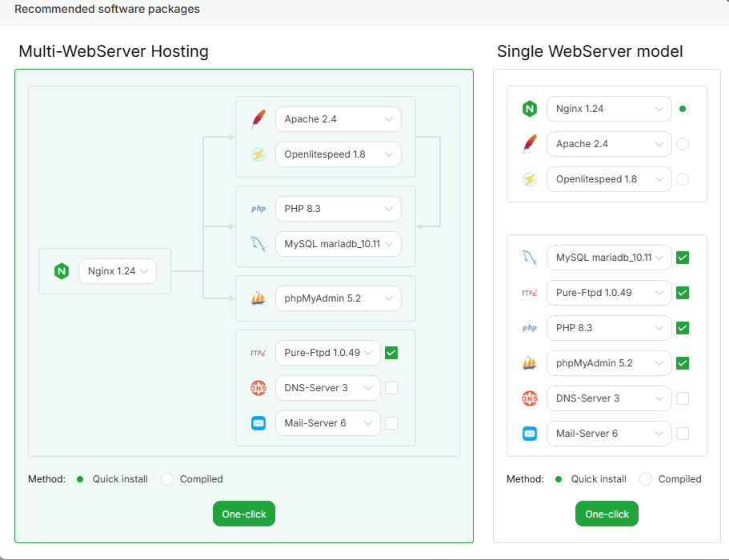This screenshot has width=729, height=560.
Task: Uncheck Pure-Ftpd checkbox in Multi-WebServer panel
Action: click(391, 353)
